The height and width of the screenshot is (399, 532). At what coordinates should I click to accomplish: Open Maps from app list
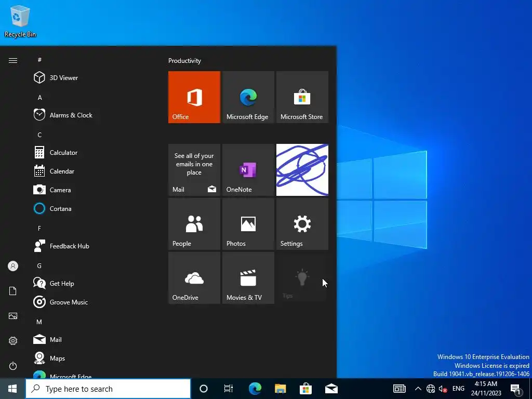pyautogui.click(x=91, y=358)
